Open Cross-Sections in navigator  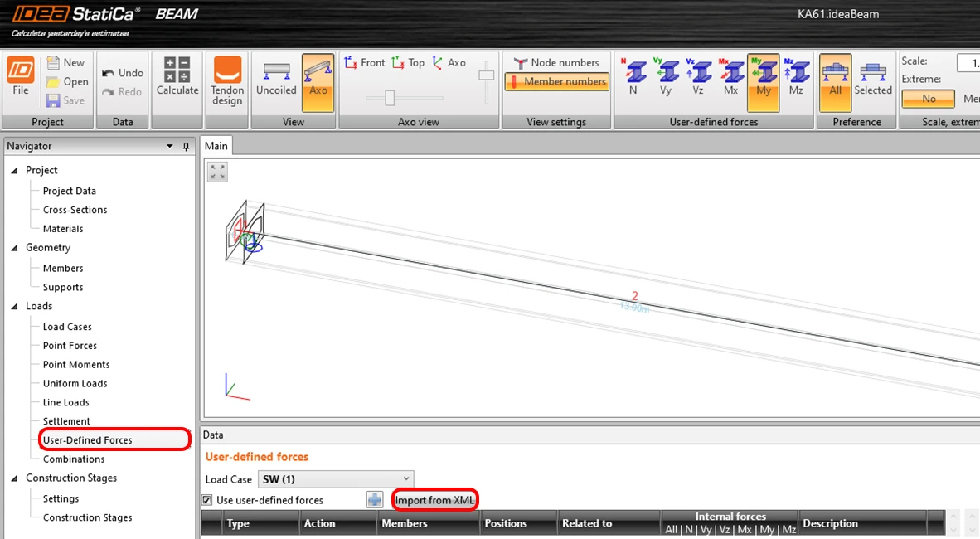coord(75,210)
